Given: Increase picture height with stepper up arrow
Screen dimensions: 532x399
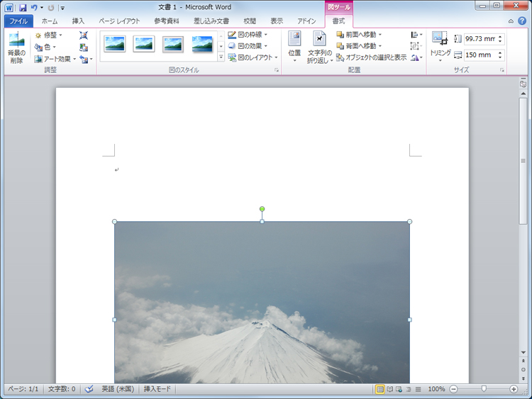Looking at the screenshot, I should click(x=500, y=37).
